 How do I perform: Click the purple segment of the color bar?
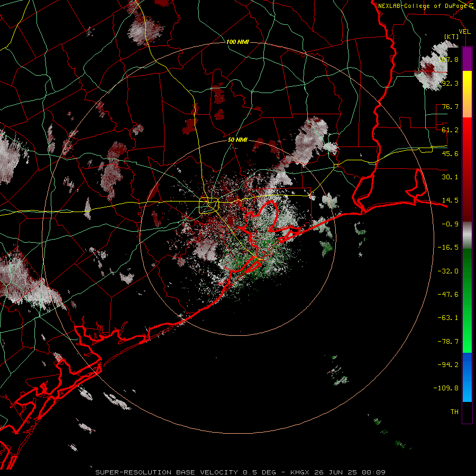click(x=467, y=59)
